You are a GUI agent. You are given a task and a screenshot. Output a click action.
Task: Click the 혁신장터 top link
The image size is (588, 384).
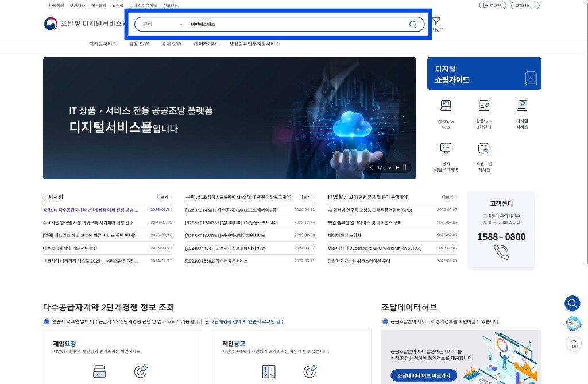(x=99, y=6)
